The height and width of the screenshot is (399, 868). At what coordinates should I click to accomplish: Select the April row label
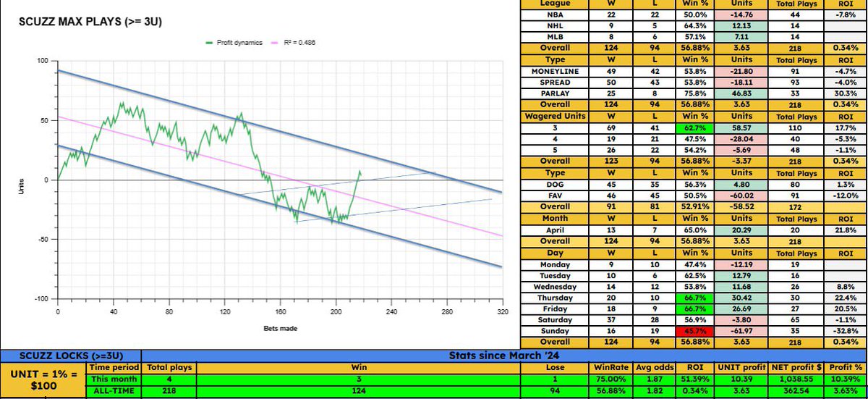click(x=556, y=230)
